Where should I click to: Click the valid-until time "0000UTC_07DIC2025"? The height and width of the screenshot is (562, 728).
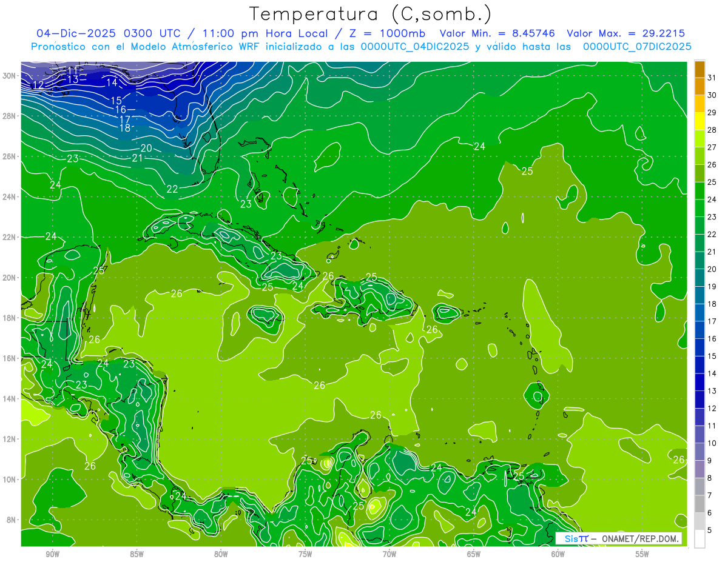click(x=637, y=47)
